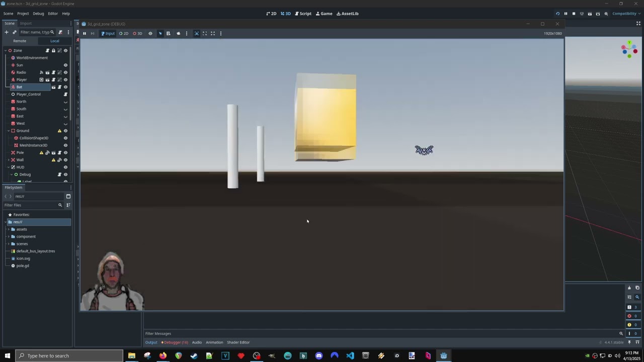Hide the Sun node with eye icon
644x362 pixels.
point(65,65)
